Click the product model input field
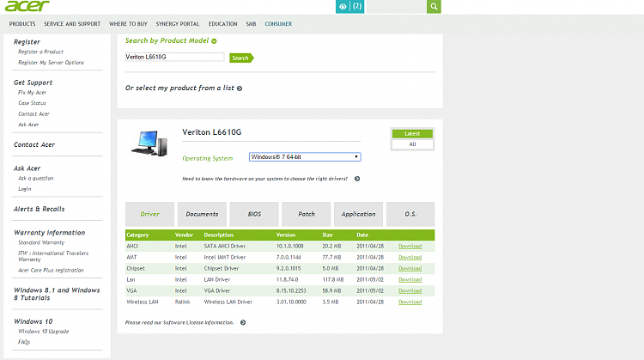 tap(174, 57)
